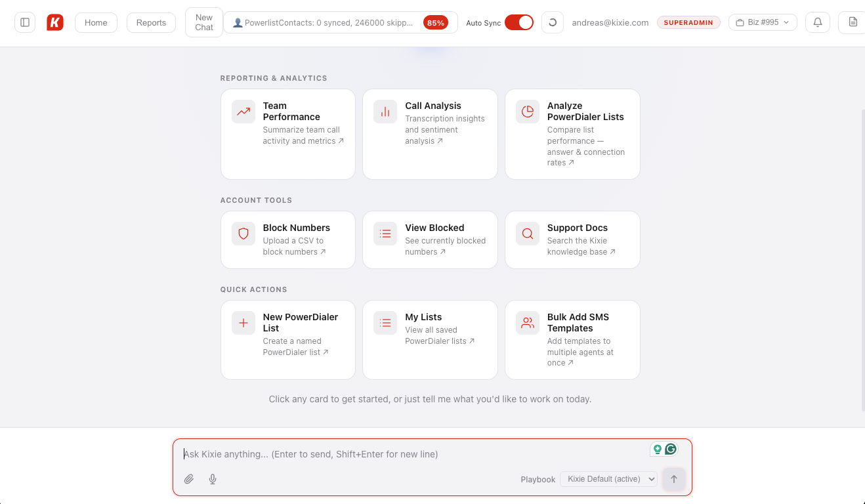Click "Compare list performance" description text
Viewport: 865px width, 504px height.
click(586, 146)
